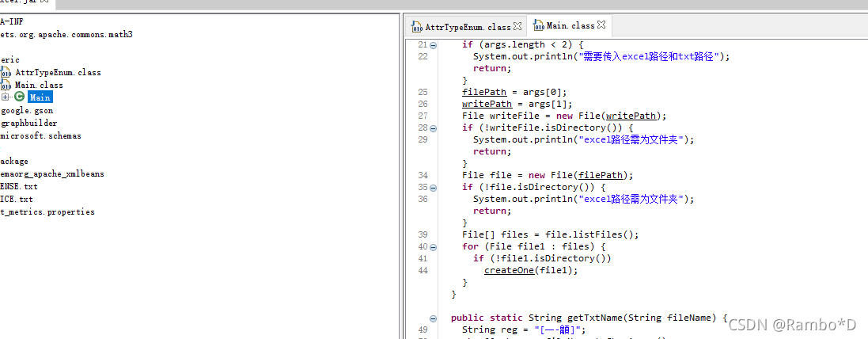
Task: Click line number 29 in the gutter
Action: (423, 139)
